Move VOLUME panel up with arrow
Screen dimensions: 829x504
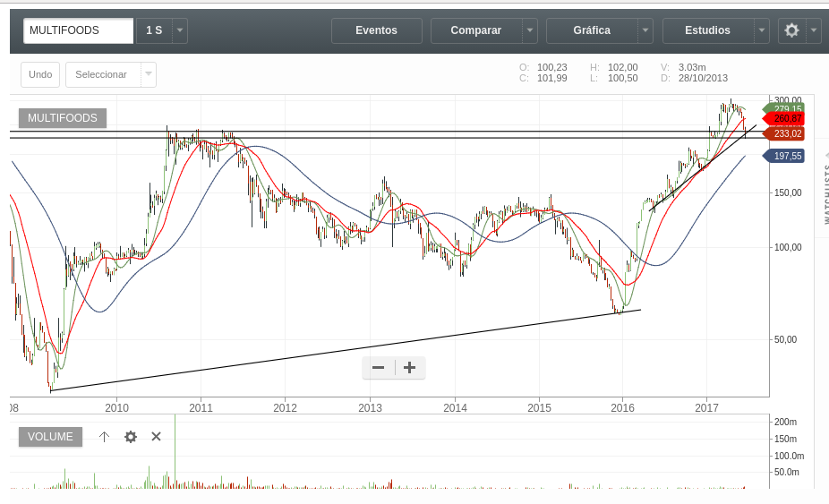pos(104,437)
